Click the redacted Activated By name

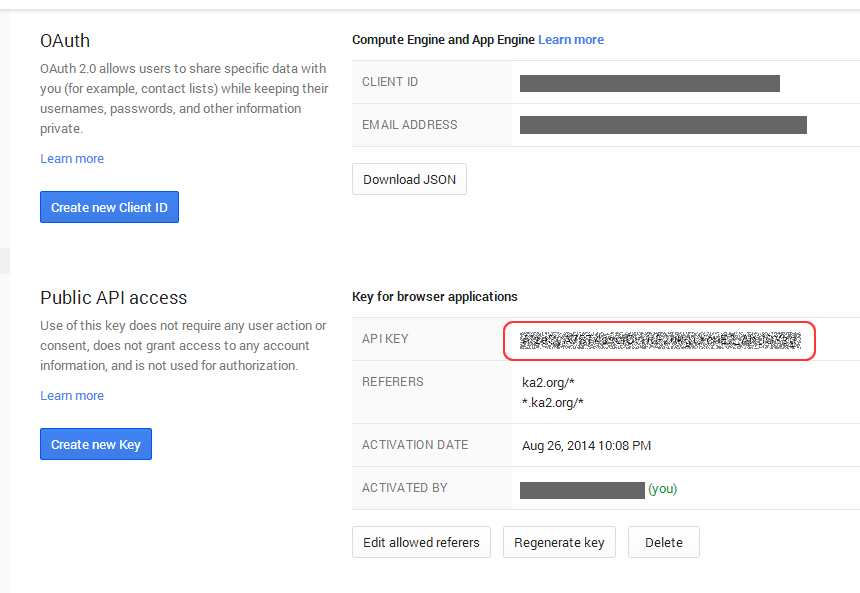[582, 489]
